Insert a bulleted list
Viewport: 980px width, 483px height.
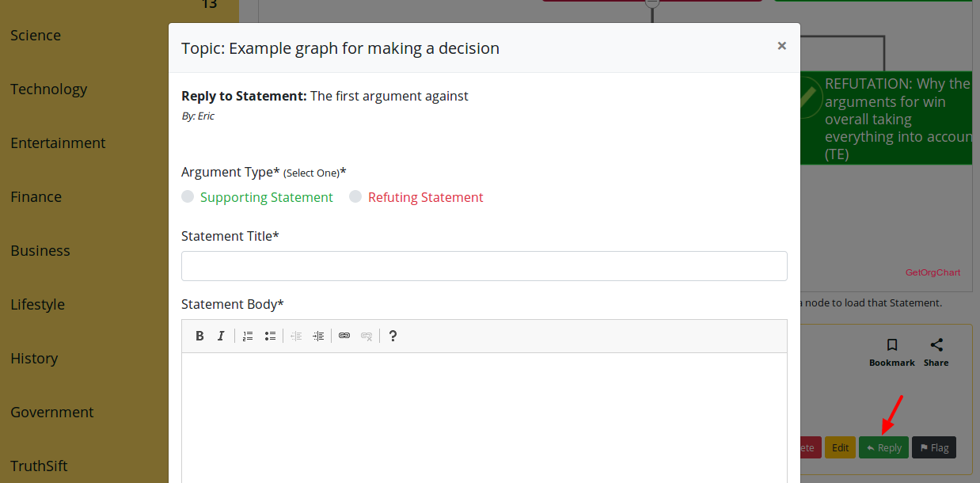270,336
